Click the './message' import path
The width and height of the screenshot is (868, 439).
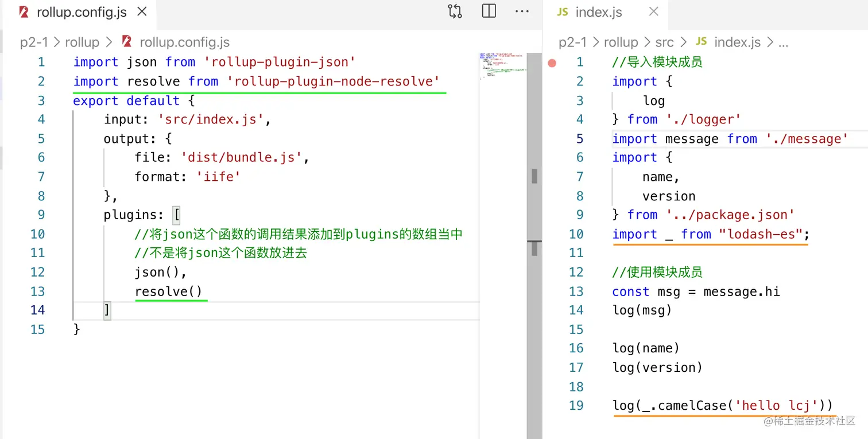pyautogui.click(x=807, y=139)
